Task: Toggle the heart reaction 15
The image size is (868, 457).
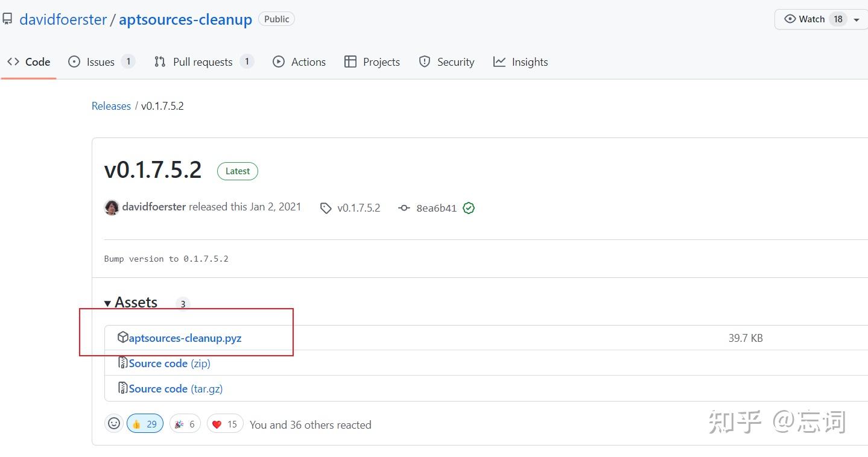Action: click(225, 424)
